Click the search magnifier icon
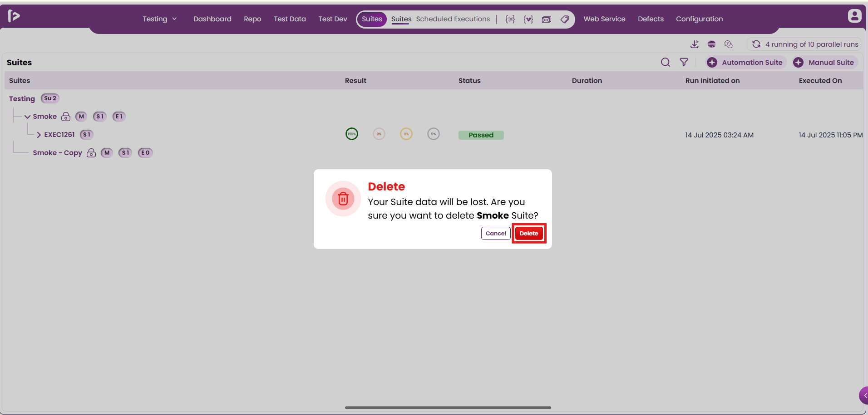The height and width of the screenshot is (415, 868). tap(666, 62)
